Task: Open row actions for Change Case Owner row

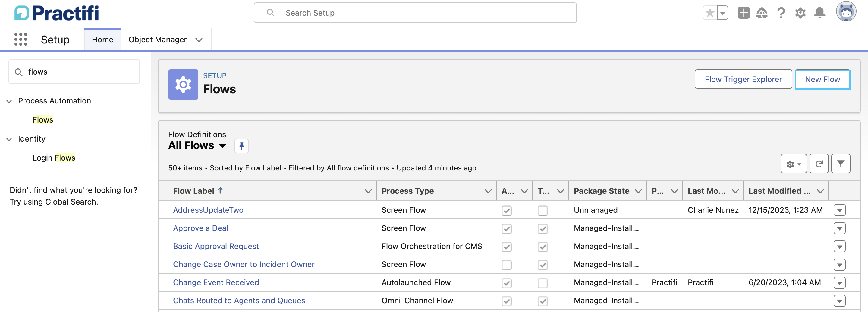Action: coord(839,265)
